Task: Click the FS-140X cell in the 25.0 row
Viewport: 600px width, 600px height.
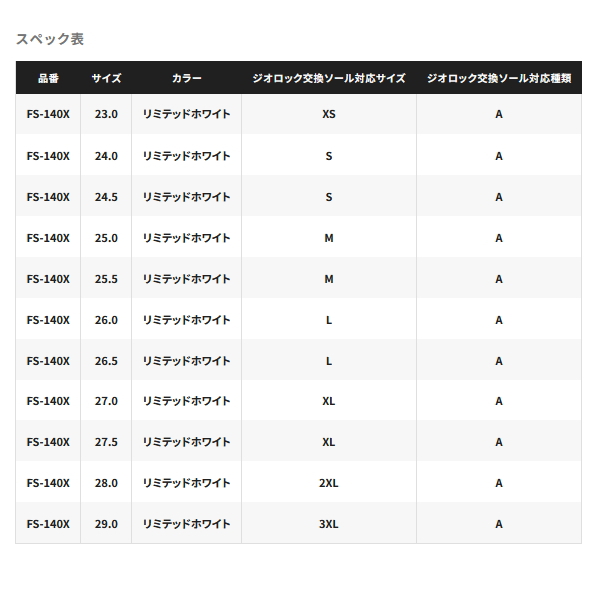Action: (x=48, y=238)
